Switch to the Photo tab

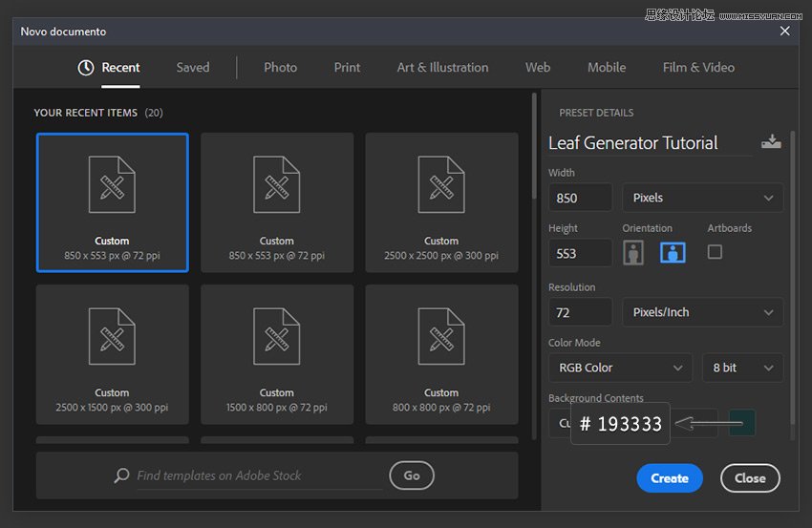[280, 68]
